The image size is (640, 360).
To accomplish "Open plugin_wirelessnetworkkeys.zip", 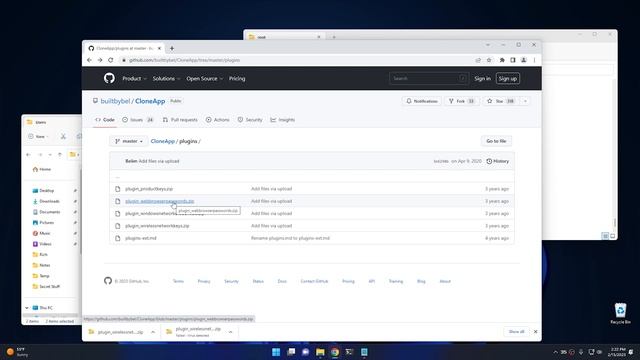I will point(157,226).
